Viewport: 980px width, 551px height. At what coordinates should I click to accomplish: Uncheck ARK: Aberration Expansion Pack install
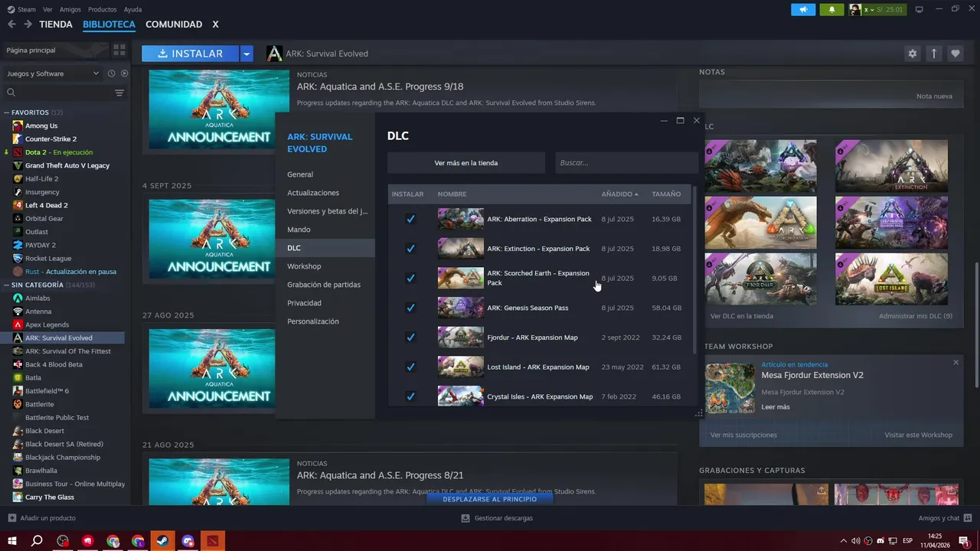(x=410, y=219)
